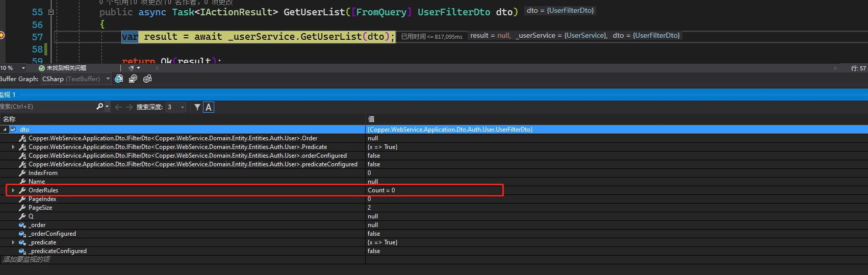Click the search magnifier icon

pyautogui.click(x=99, y=107)
